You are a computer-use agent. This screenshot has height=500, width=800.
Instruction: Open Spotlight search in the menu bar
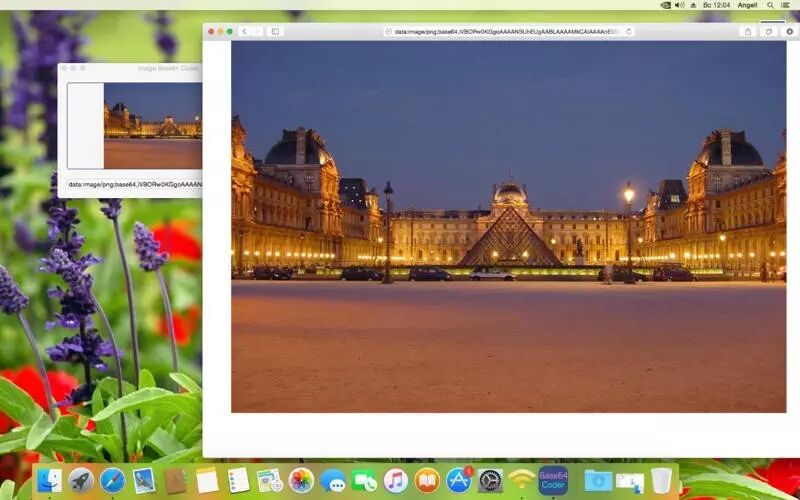(x=770, y=5)
